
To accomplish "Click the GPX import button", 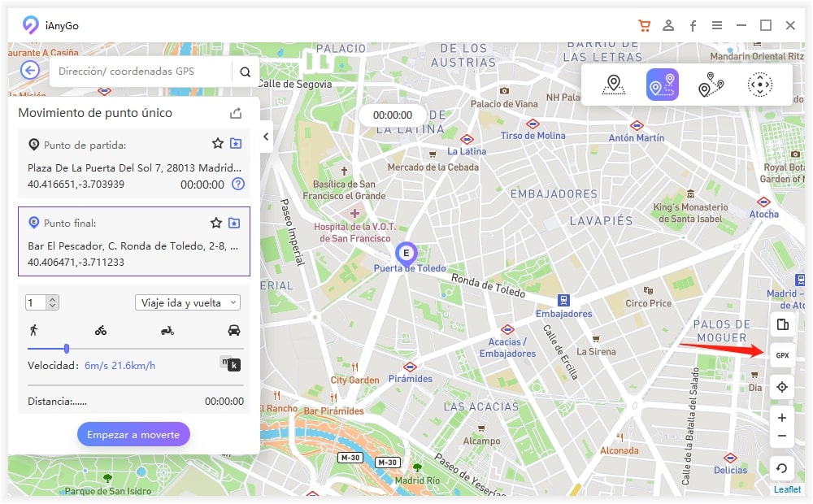I will click(782, 355).
